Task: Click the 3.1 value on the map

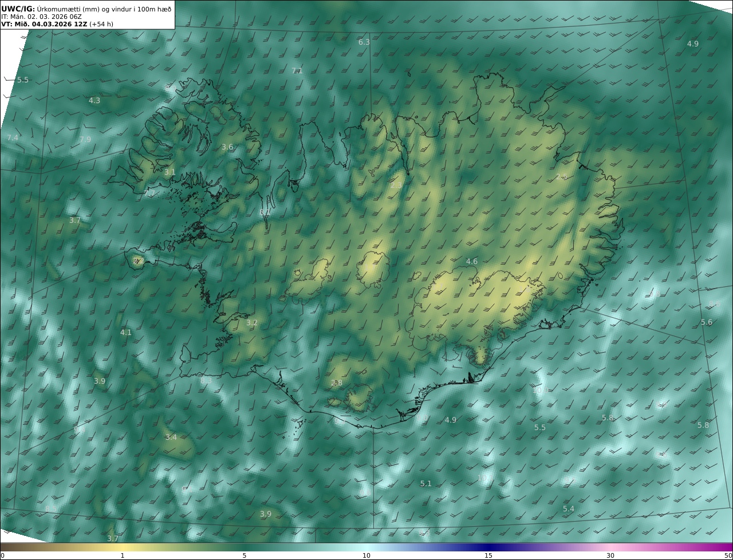Action: (x=170, y=172)
